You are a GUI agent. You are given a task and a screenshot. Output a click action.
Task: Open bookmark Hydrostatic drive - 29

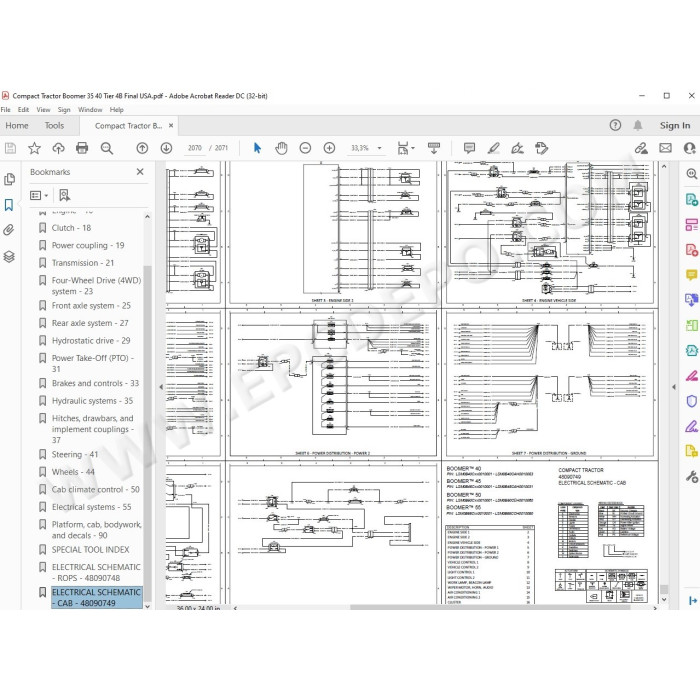(91, 341)
